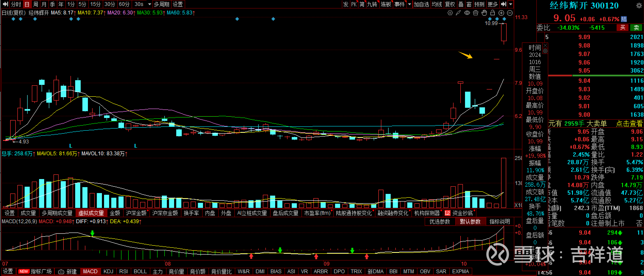The image size is (644, 276).
Task: Click the 连板 toolbar button
Action: pyautogui.click(x=386, y=4)
